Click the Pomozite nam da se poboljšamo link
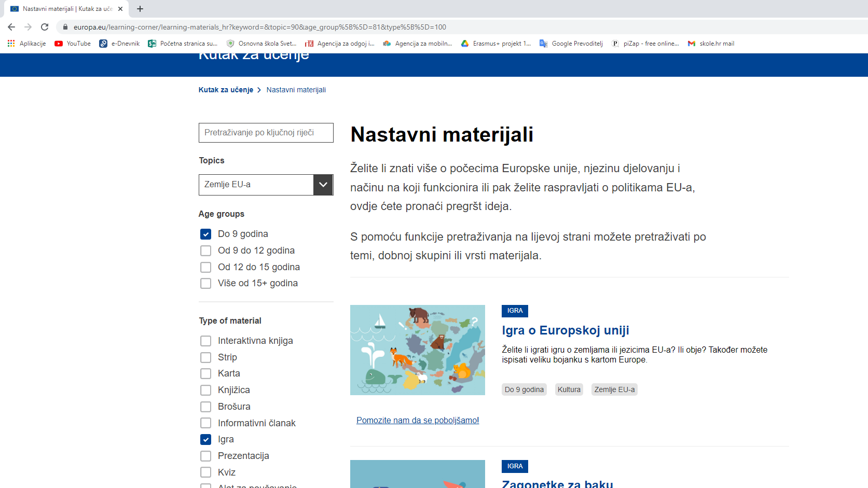 tap(417, 420)
